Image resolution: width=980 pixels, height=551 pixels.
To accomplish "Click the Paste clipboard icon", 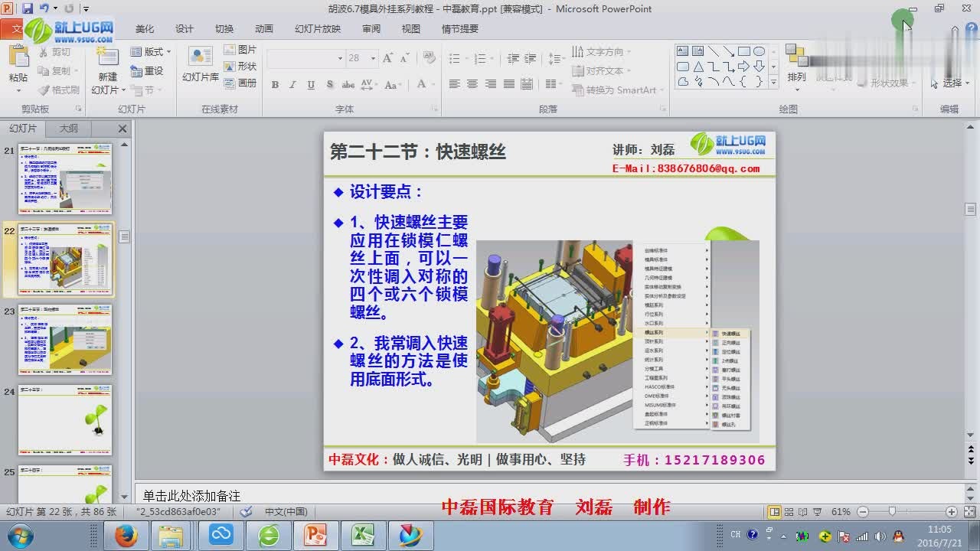I will (x=18, y=57).
